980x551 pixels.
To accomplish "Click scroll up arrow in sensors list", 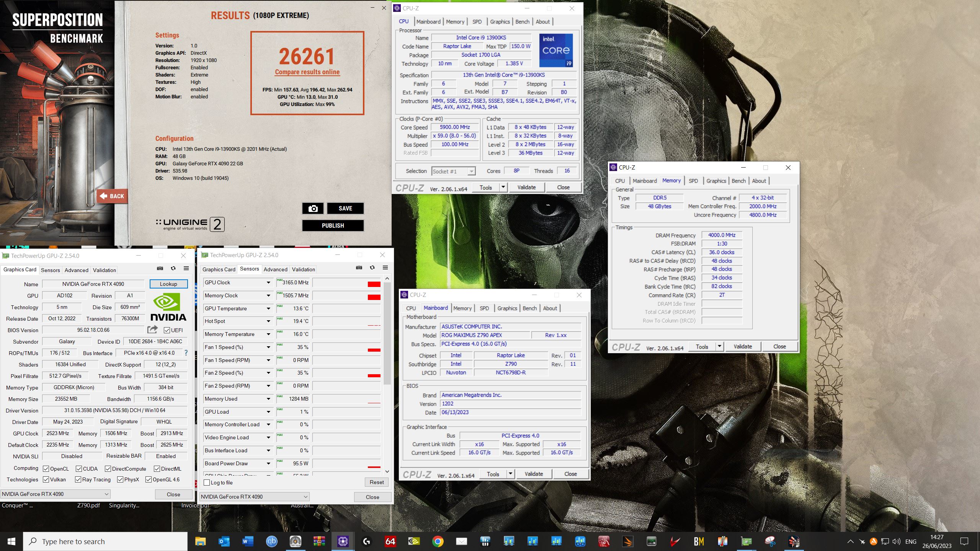I will (387, 278).
